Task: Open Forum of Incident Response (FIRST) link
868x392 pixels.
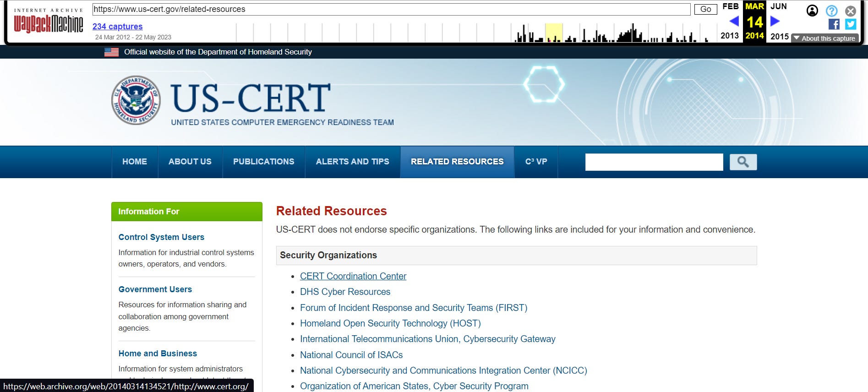Action: click(414, 308)
